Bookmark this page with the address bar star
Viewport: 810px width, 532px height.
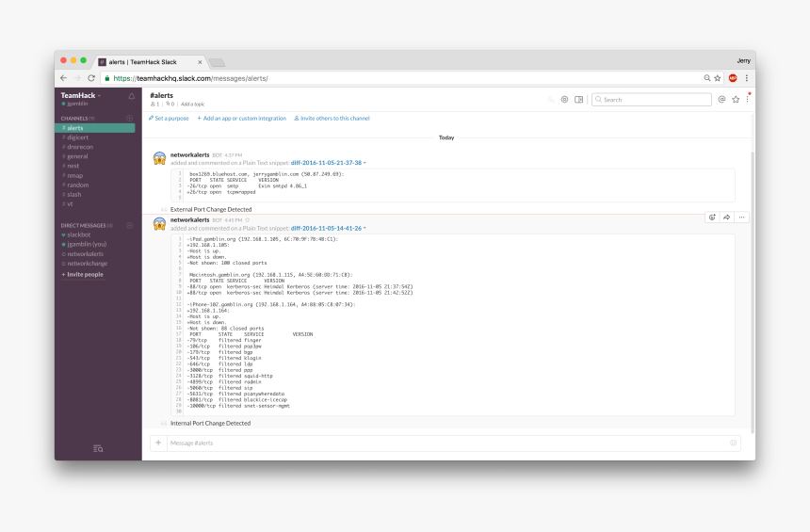click(718, 78)
